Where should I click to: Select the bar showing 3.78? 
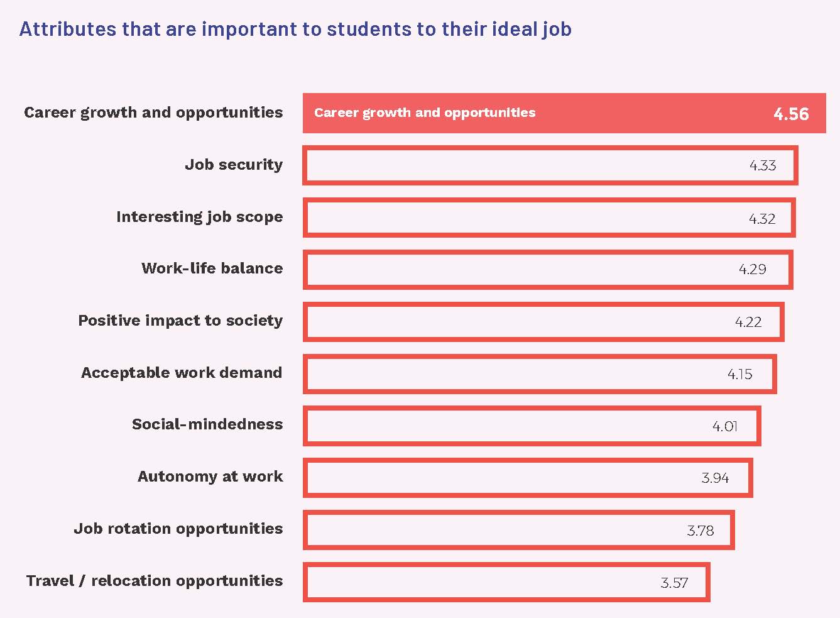(x=519, y=530)
